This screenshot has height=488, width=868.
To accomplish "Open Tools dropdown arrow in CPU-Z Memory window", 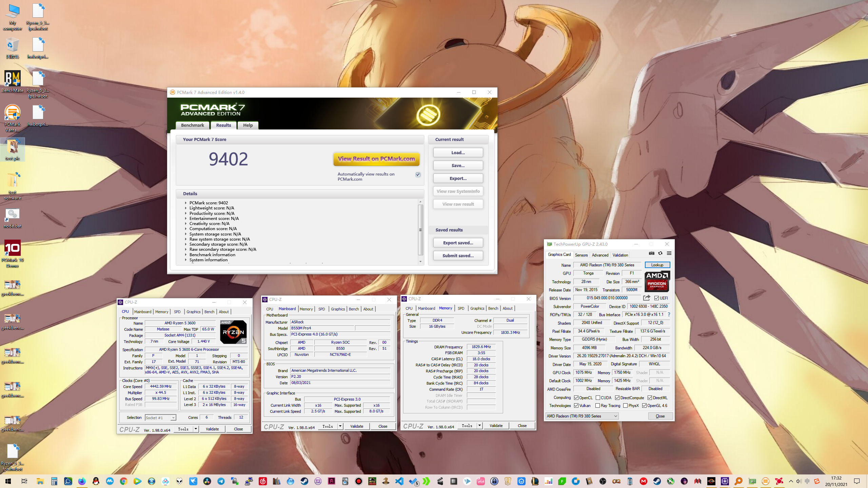I will [x=479, y=426].
